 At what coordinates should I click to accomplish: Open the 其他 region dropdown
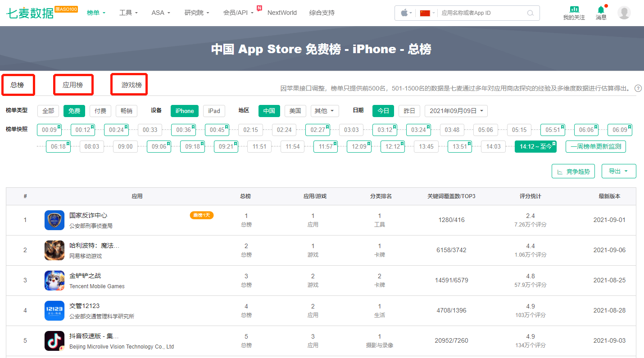point(325,111)
